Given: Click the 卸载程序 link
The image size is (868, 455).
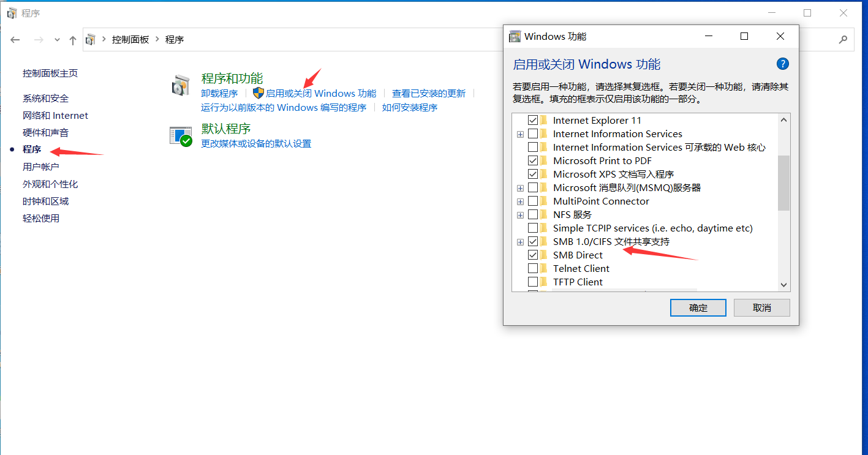Looking at the screenshot, I should 219,93.
